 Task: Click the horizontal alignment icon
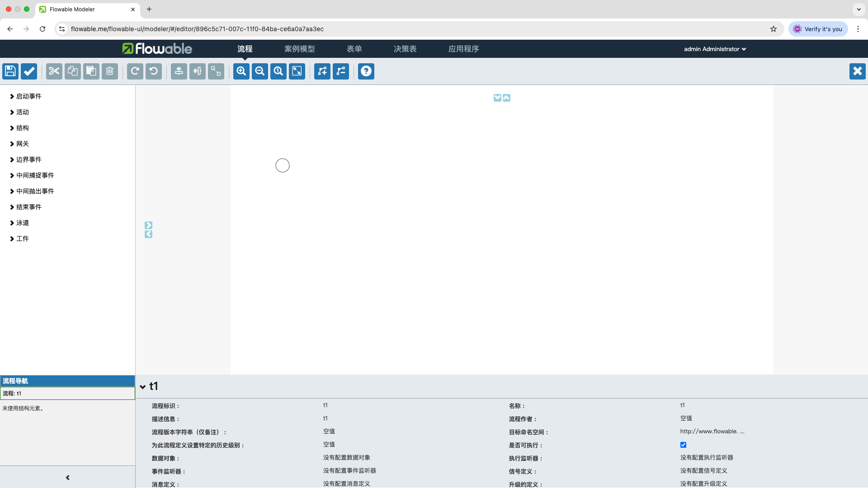click(x=179, y=71)
